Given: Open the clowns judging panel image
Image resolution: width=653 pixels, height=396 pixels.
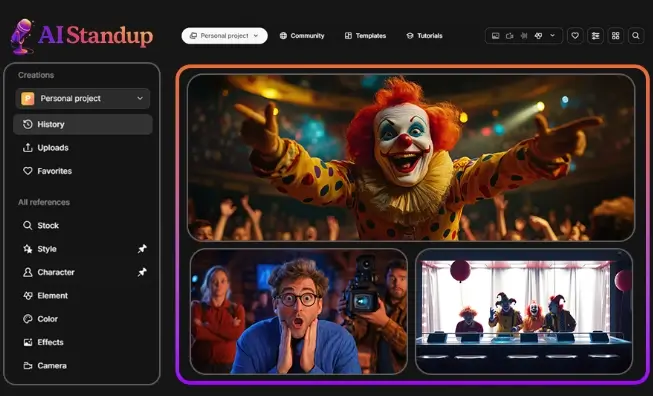Looking at the screenshot, I should tap(524, 311).
